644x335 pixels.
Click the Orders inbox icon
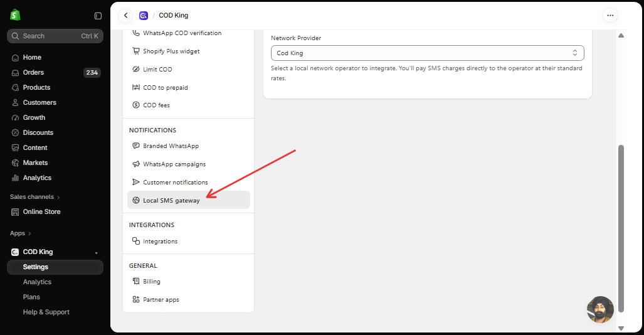[x=15, y=73]
